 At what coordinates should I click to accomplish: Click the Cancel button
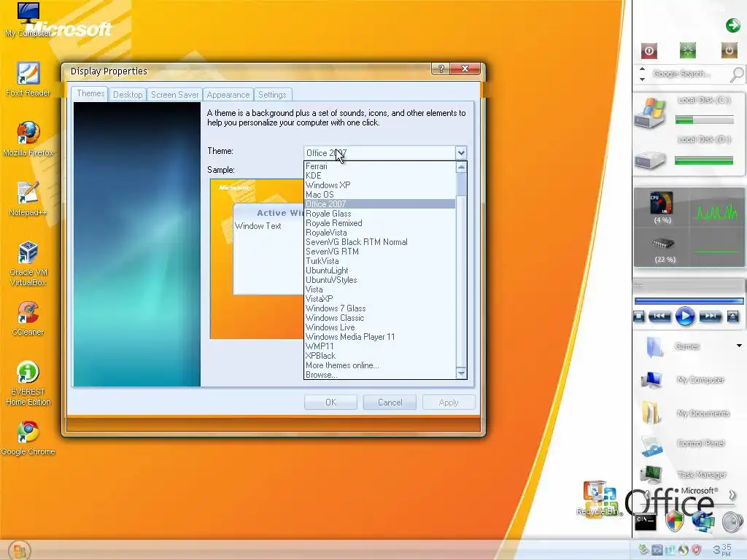click(390, 402)
